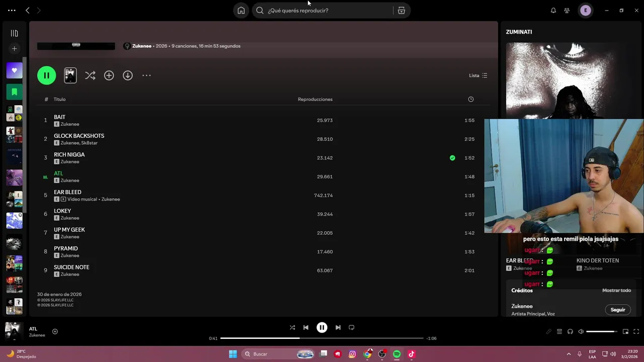The height and width of the screenshot is (362, 644).
Task: Click the create playlist plus button in the sidebar
Action: pyautogui.click(x=14, y=49)
